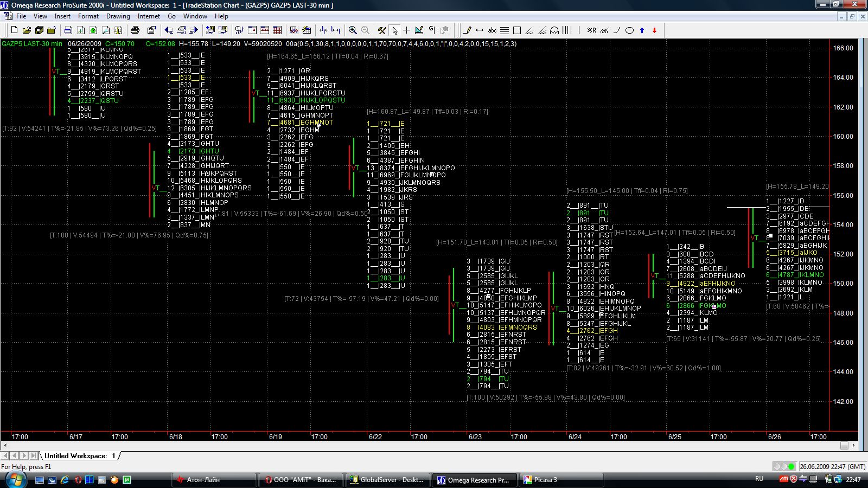
Task: Choose the %R retracement tool
Action: (591, 30)
